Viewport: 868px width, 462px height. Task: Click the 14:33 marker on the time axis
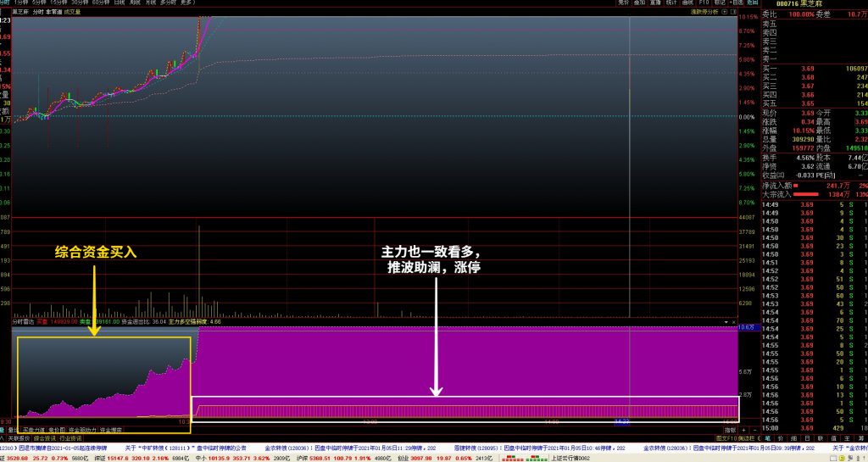click(x=623, y=421)
